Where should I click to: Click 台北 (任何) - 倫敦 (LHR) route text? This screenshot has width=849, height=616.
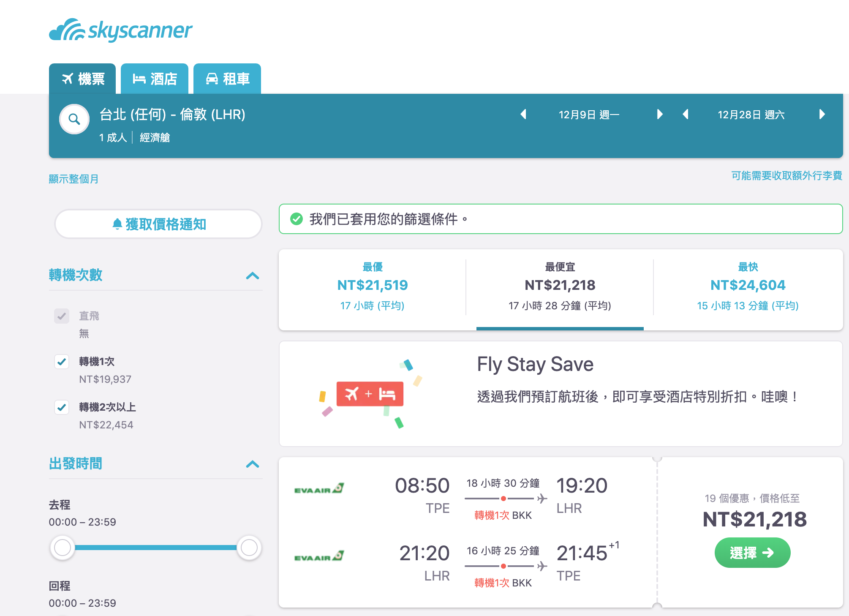click(172, 114)
